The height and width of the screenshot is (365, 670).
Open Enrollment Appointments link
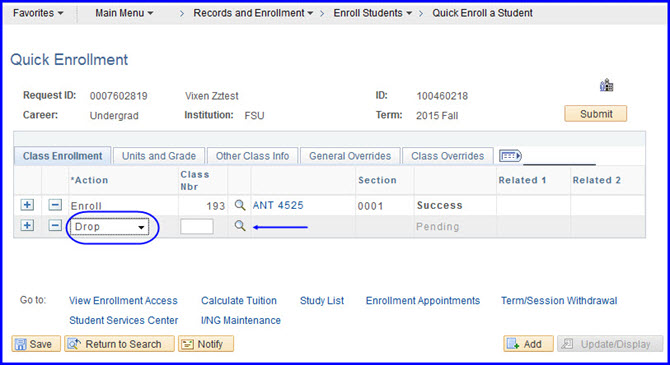[x=423, y=300]
